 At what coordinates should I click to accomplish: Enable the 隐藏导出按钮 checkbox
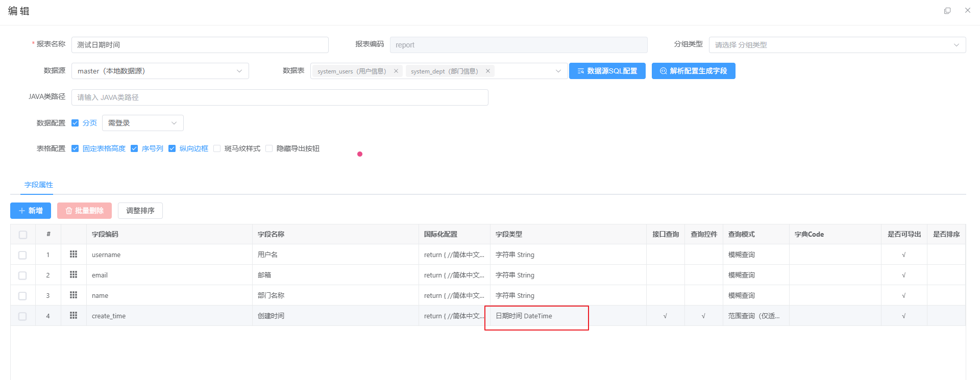click(x=269, y=148)
